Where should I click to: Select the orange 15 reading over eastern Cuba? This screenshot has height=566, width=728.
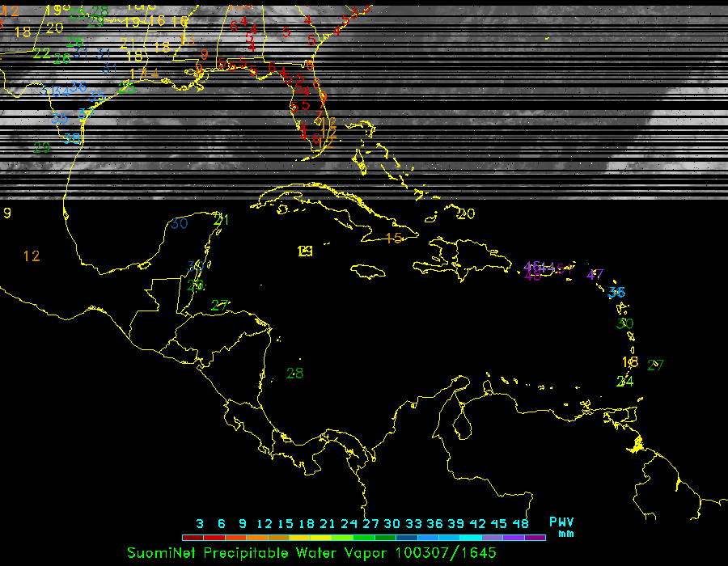coord(394,238)
